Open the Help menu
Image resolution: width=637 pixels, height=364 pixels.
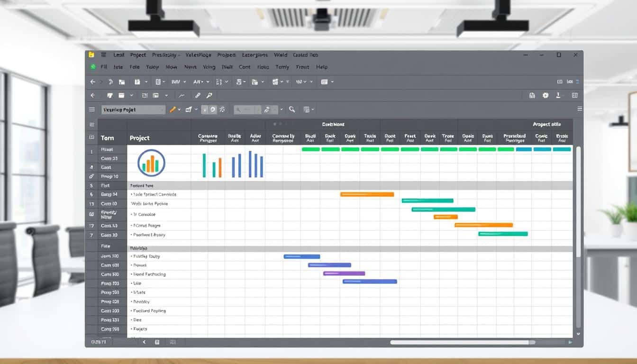point(322,67)
